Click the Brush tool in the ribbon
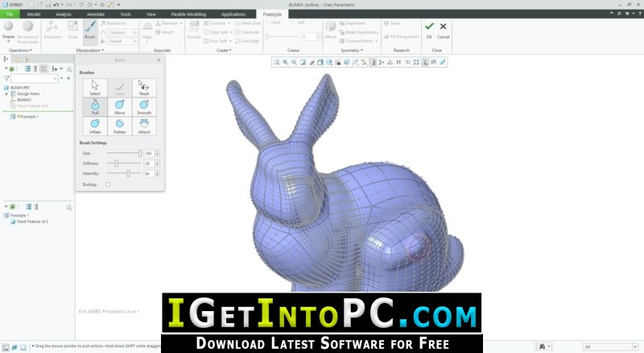This screenshot has width=644, height=353. pos(89,31)
